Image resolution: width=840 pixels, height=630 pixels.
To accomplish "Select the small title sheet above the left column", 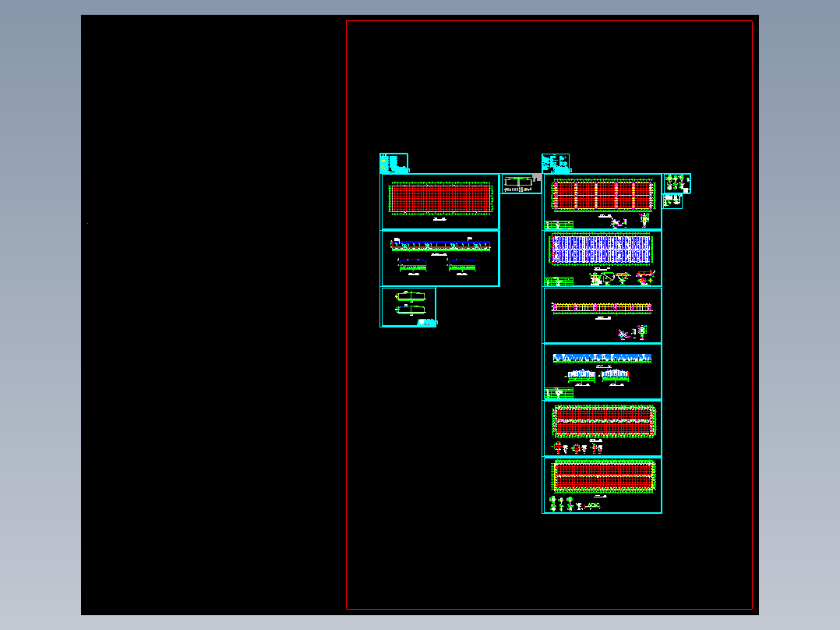I will pyautogui.click(x=394, y=163).
